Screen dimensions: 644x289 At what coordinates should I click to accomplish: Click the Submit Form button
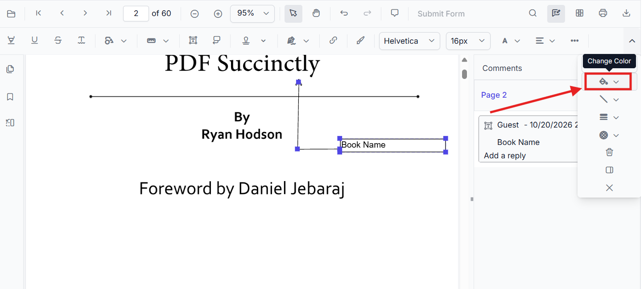coord(441,14)
